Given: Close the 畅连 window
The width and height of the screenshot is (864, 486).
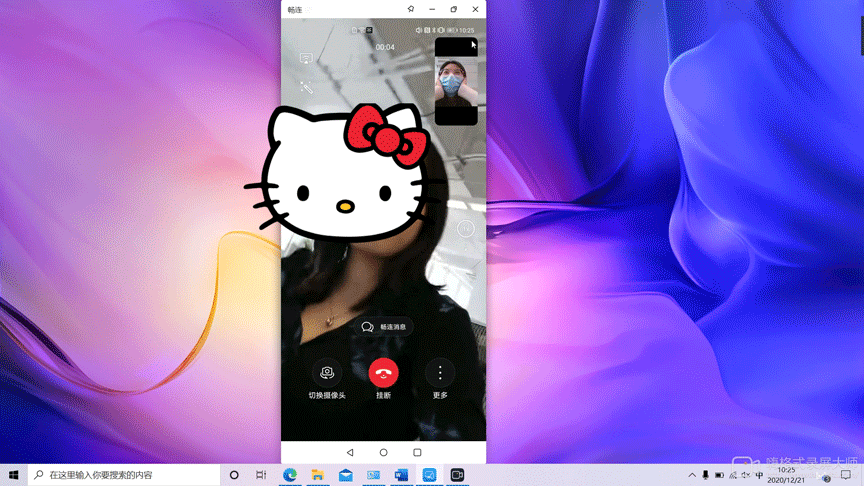Looking at the screenshot, I should [x=475, y=9].
